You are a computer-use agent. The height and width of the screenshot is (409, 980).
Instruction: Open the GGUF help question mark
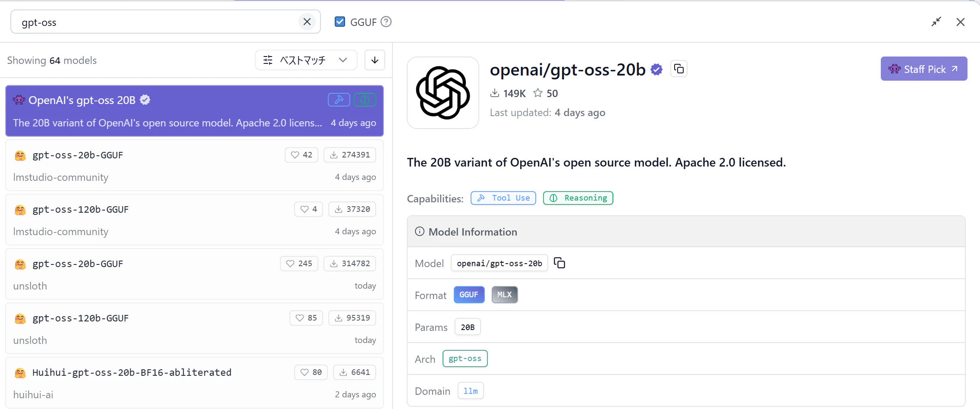[x=386, y=22]
